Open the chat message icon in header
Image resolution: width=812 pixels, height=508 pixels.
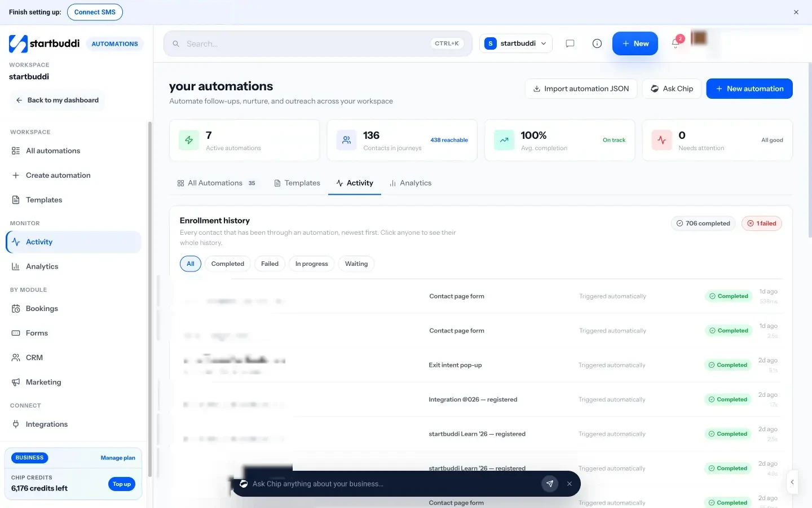[570, 43]
